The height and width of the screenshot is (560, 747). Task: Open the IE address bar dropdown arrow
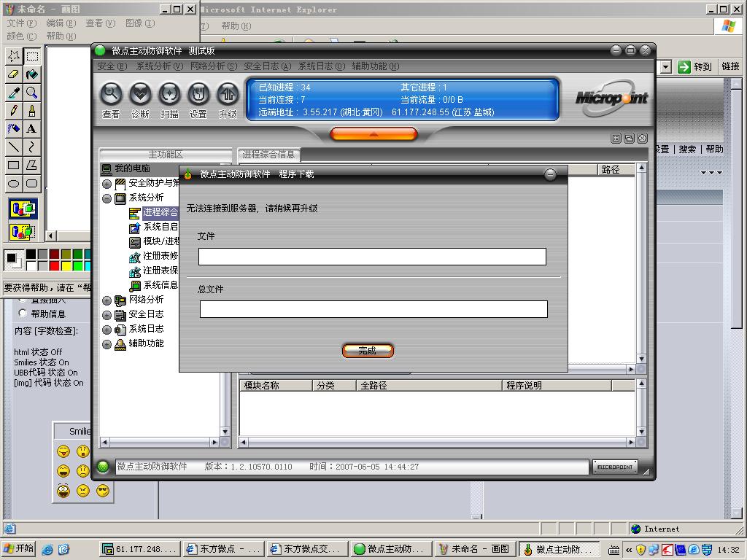[665, 66]
